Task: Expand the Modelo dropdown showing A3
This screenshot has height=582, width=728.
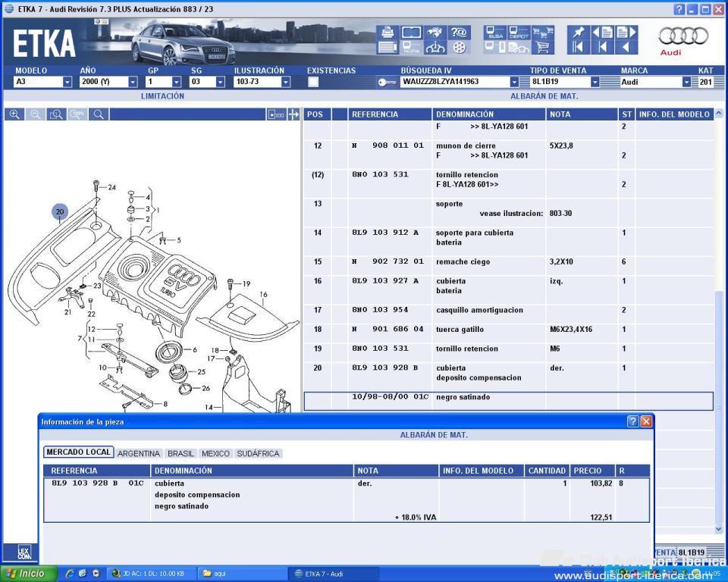Action: 67,82
